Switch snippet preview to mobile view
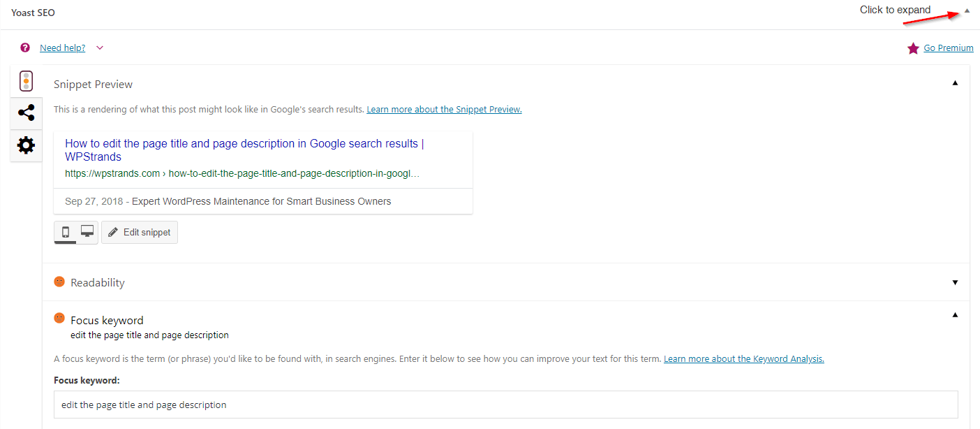Screen dimensions: 980x429 [66, 232]
